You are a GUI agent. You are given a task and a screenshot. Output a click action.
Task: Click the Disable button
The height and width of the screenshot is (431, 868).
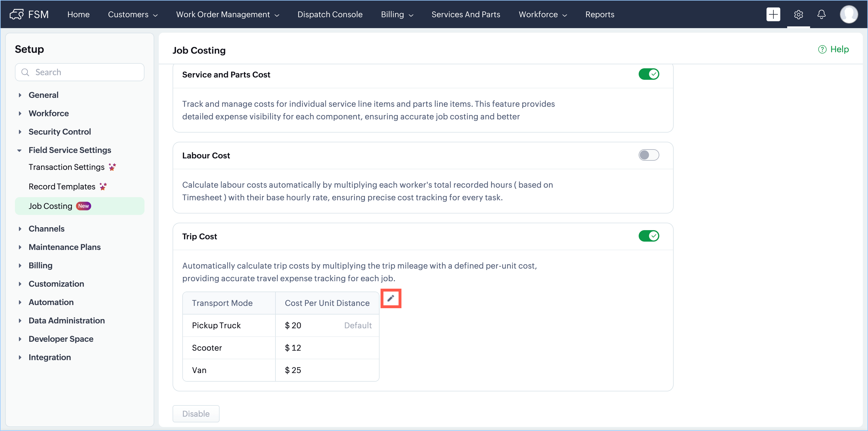pyautogui.click(x=196, y=414)
